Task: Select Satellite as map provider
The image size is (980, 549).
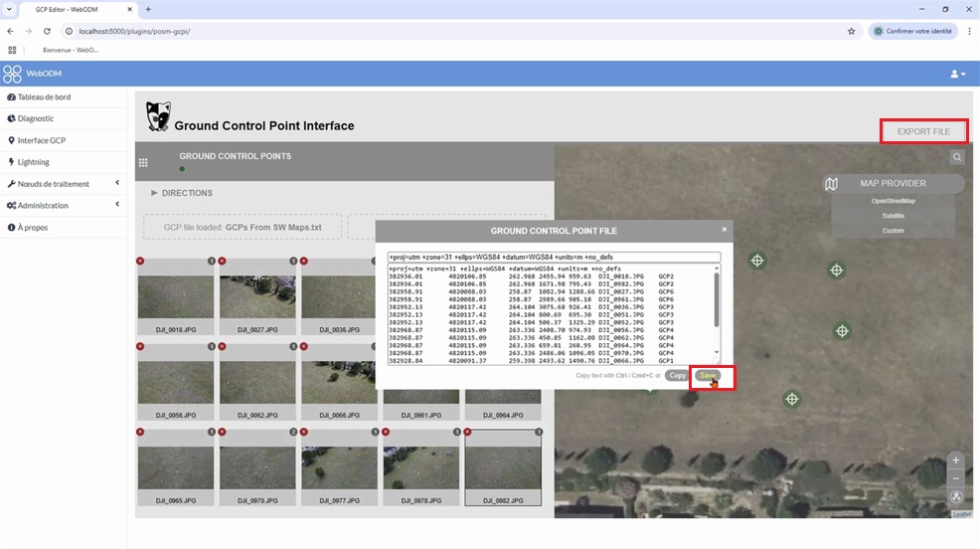Action: [894, 216]
